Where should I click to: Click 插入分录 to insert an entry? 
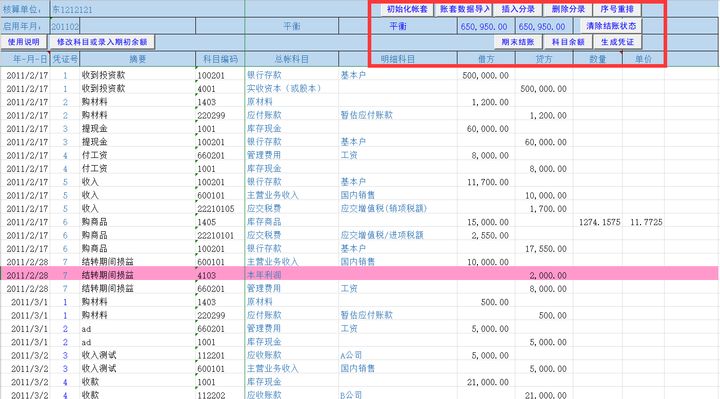tap(517, 9)
